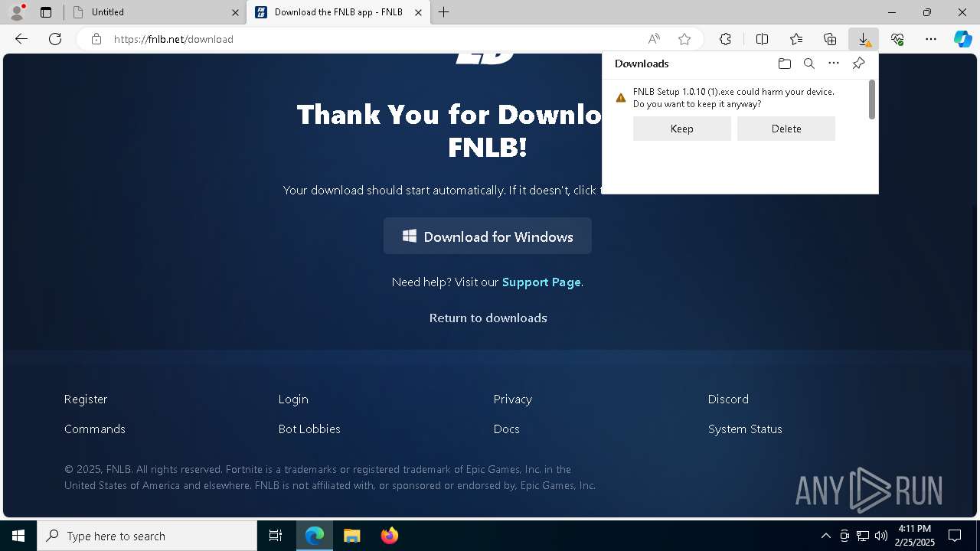The image size is (980, 551).
Task: Toggle split screen view
Action: click(763, 39)
